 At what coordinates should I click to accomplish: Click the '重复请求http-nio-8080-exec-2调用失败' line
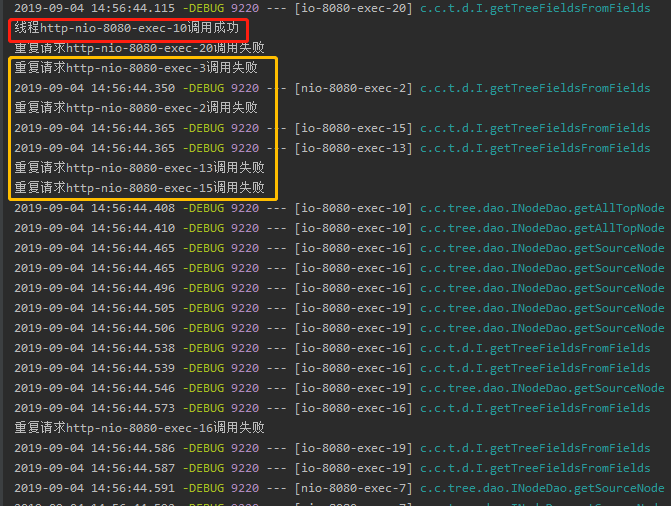coord(136,108)
